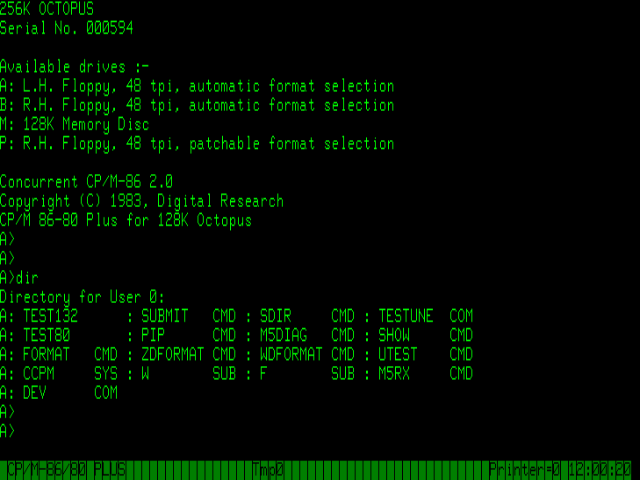The width and height of the screenshot is (640, 480).
Task: Click the Printer=0 status bar indicator
Action: tap(525, 469)
